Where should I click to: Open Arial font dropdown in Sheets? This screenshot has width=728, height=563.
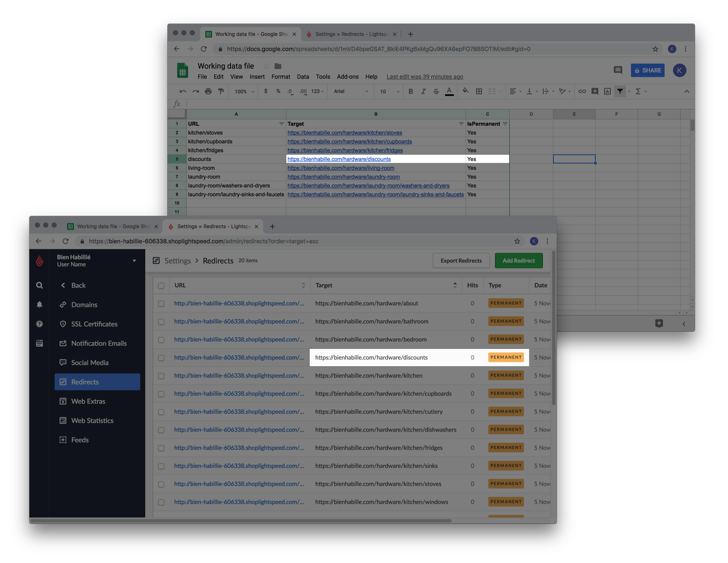coord(351,91)
